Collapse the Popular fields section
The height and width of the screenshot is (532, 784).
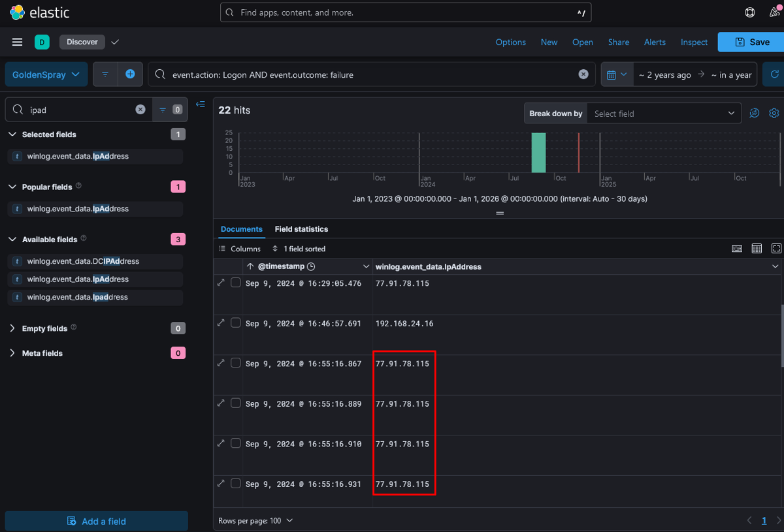12,187
